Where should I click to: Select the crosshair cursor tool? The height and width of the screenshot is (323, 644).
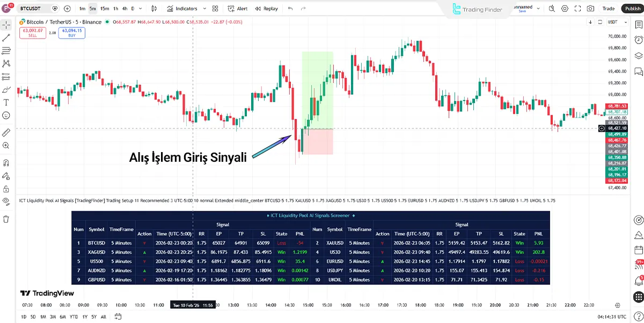(6, 25)
